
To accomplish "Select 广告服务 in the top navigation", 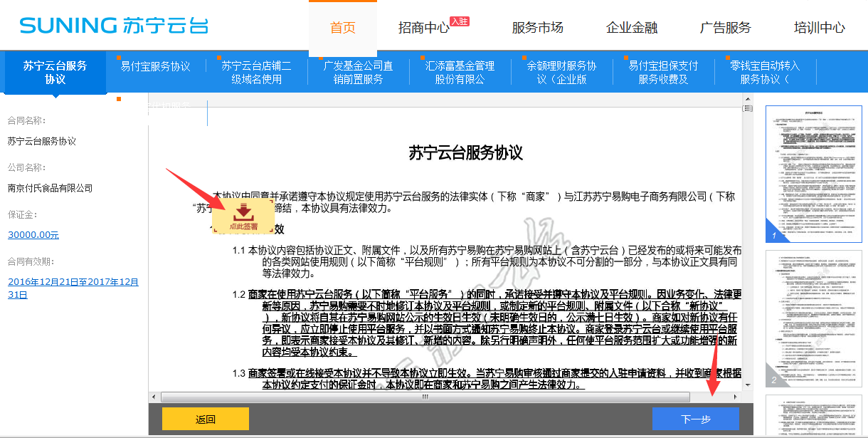I will (x=726, y=28).
